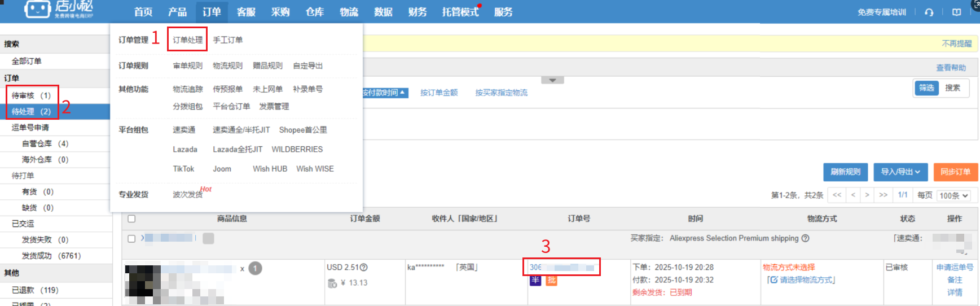Screen dimensions: 980x306
Task: Click the customer service headset icon
Action: [x=929, y=12]
